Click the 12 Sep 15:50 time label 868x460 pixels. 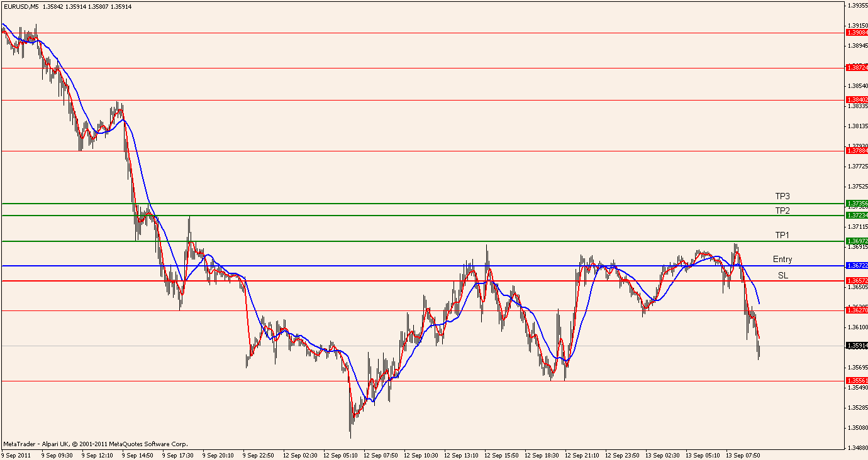[501, 454]
